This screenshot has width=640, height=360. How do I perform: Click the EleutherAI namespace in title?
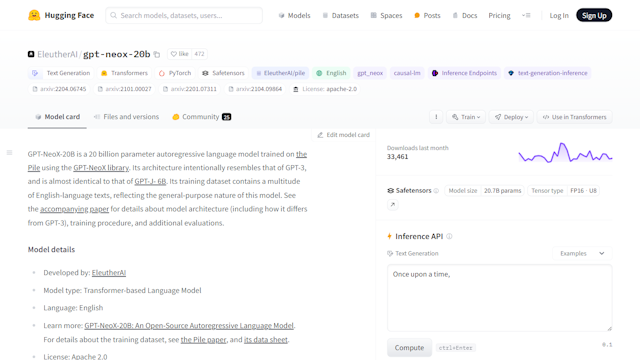click(57, 54)
